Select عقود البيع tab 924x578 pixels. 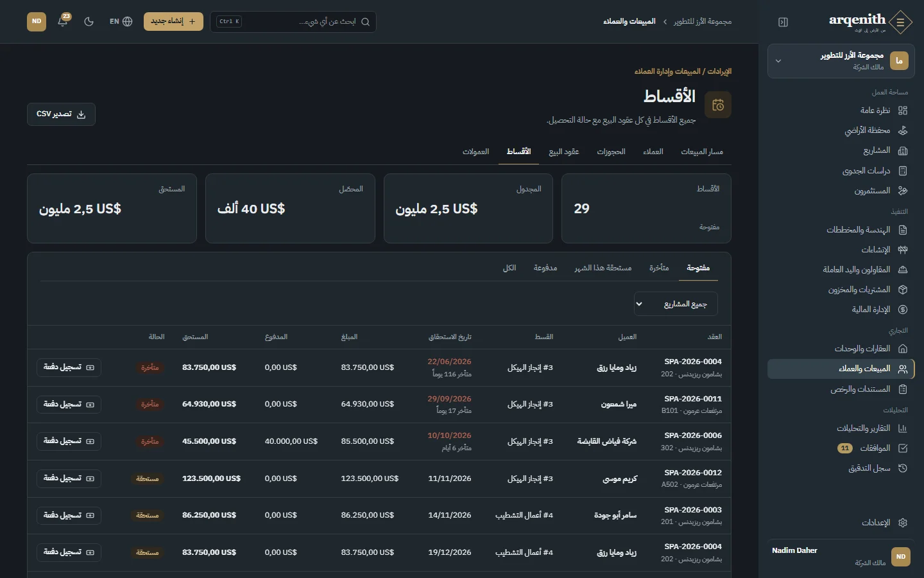[564, 152]
